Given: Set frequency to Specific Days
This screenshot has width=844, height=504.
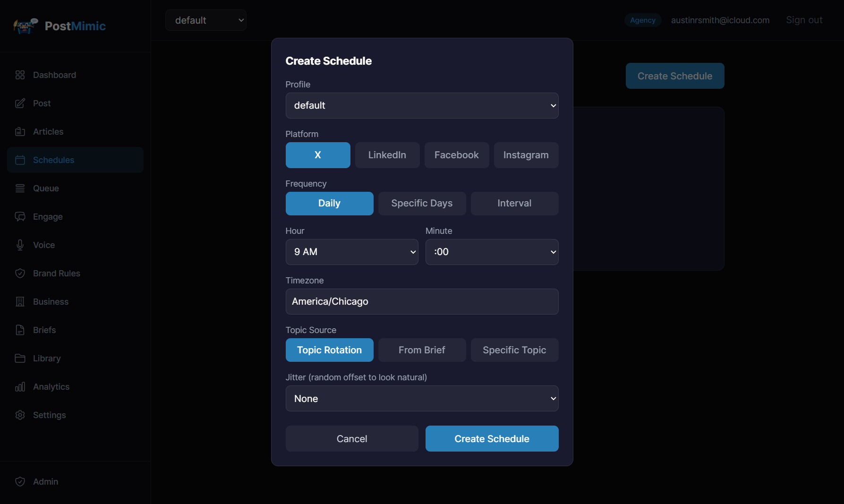Looking at the screenshot, I should (422, 204).
